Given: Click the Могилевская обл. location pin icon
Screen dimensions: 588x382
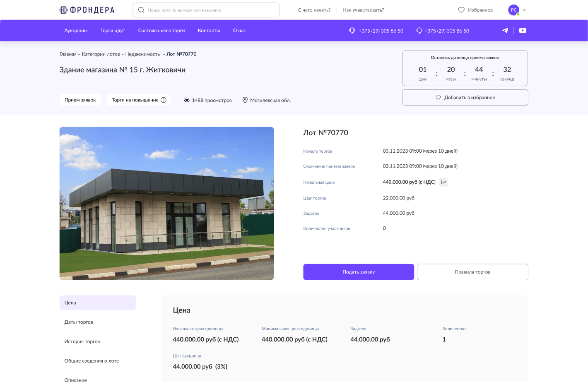Looking at the screenshot, I should (x=245, y=100).
